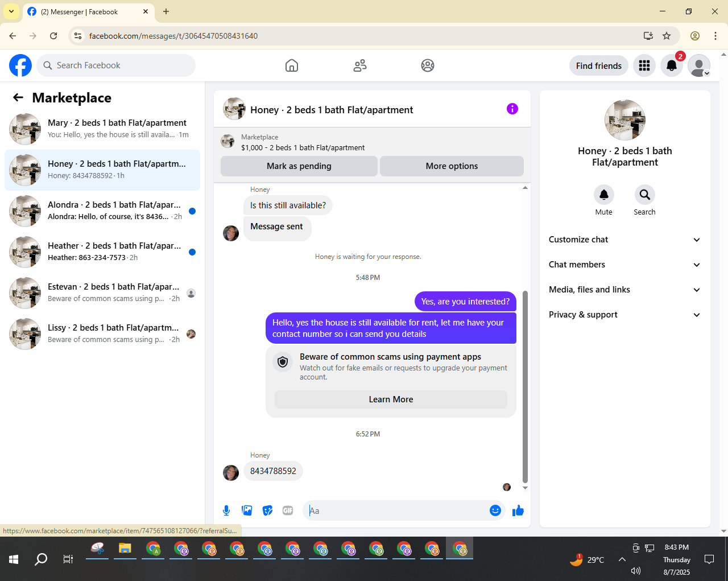Click the browser back arrow

[13, 36]
